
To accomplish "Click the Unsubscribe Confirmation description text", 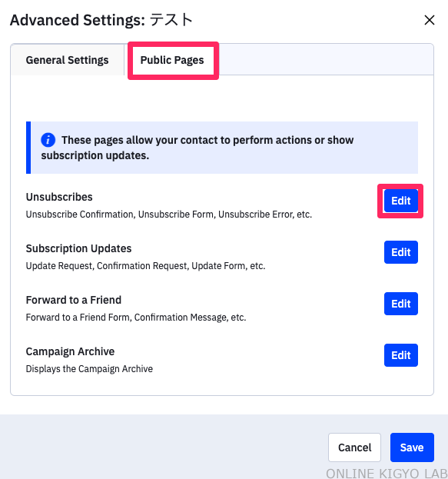I will click(169, 215).
